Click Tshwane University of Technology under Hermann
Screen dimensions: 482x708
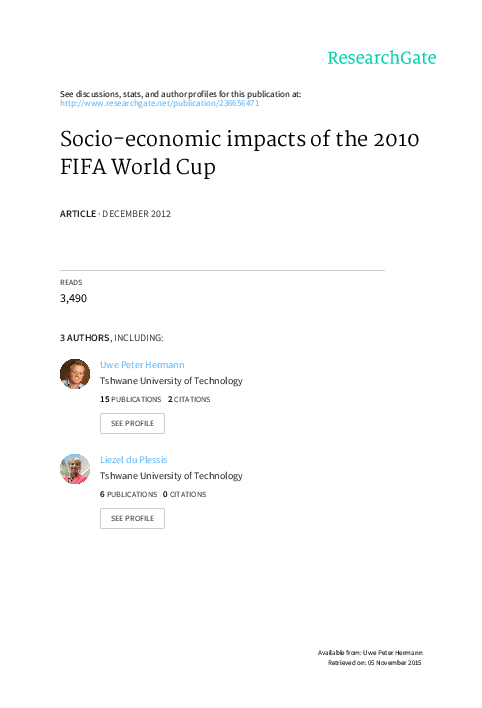pos(171,381)
